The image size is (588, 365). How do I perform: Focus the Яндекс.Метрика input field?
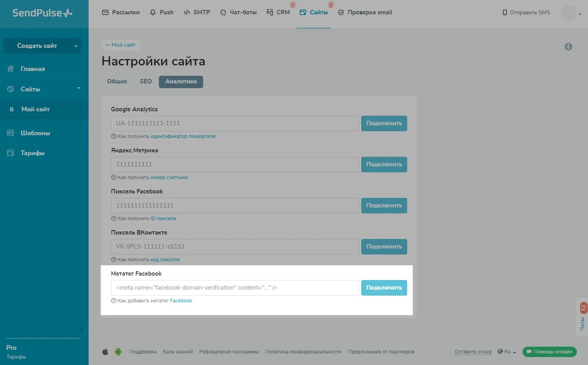click(235, 164)
